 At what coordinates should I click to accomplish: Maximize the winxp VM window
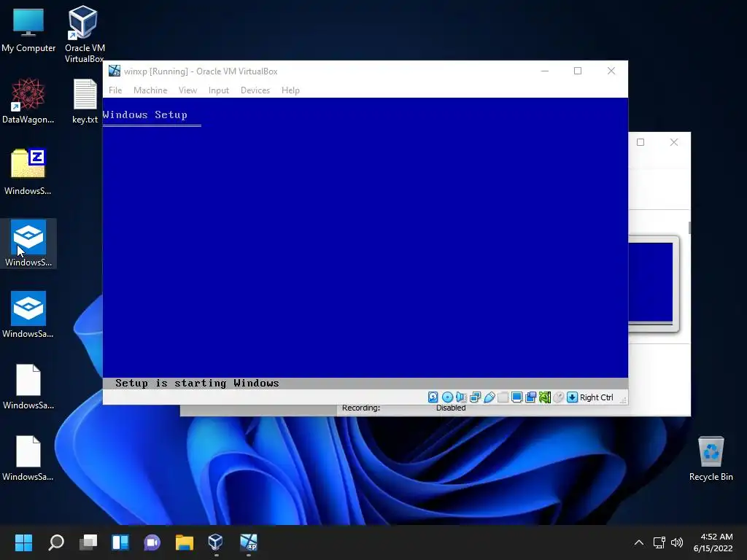click(578, 71)
